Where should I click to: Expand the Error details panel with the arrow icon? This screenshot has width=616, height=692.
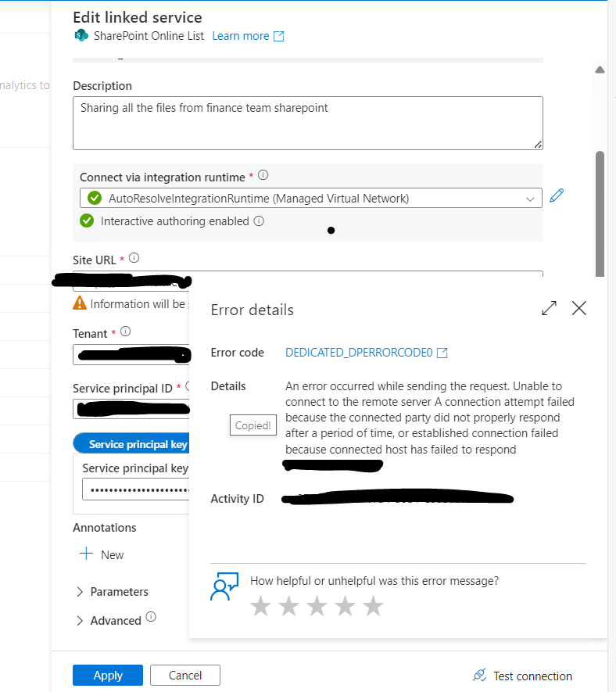click(x=549, y=308)
